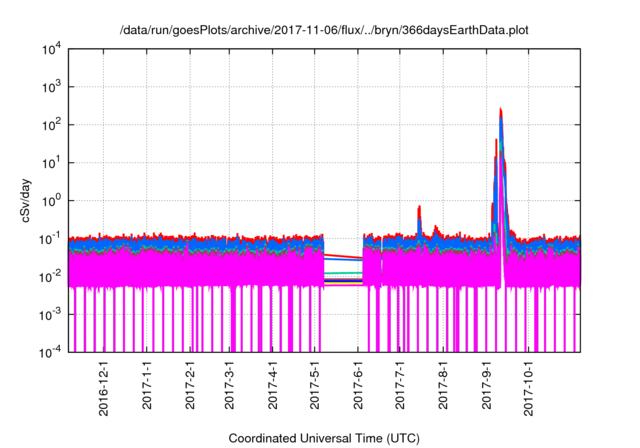This screenshot has width=640, height=448.
Task: Click the small mid-July 2017 red spike
Action: (x=419, y=210)
